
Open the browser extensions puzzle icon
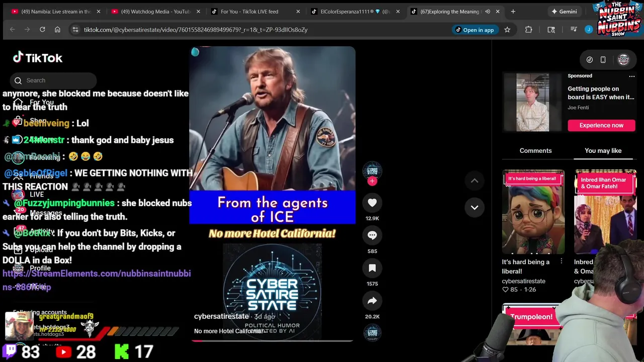pos(529,30)
